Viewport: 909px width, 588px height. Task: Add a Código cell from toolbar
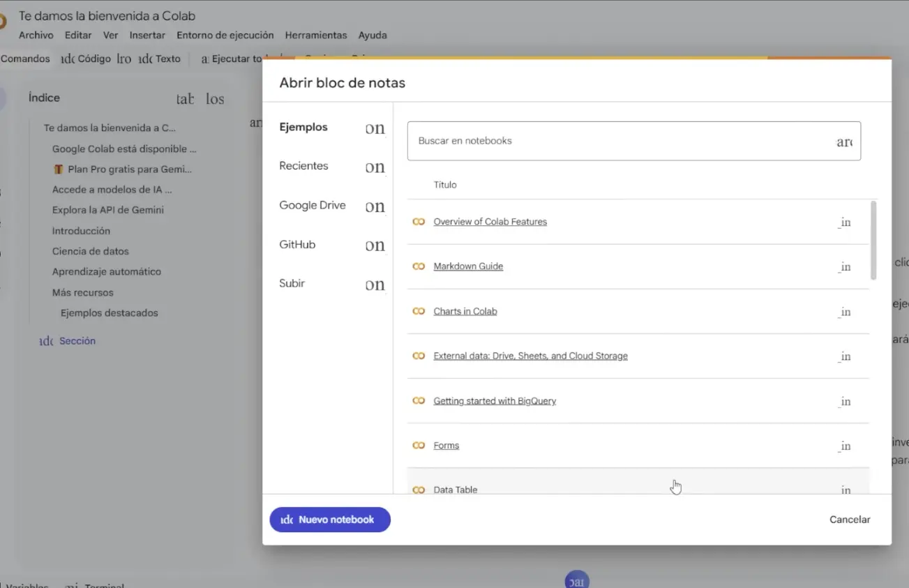(87, 59)
